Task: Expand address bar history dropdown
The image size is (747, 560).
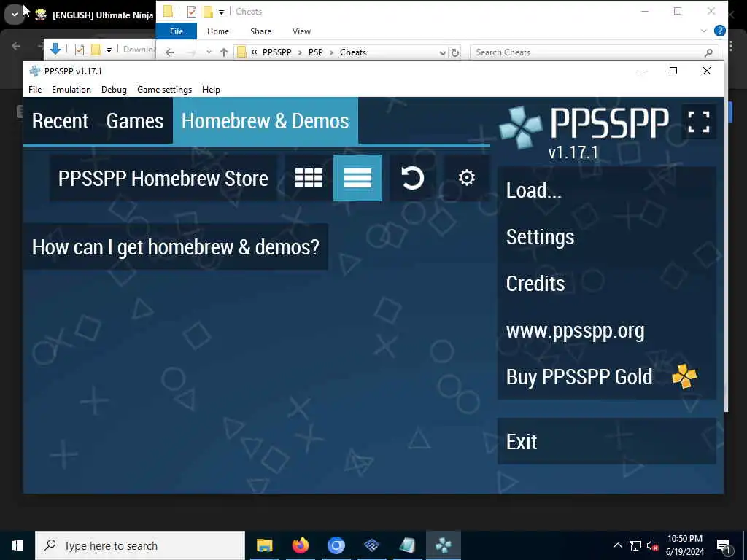Action: [x=443, y=52]
